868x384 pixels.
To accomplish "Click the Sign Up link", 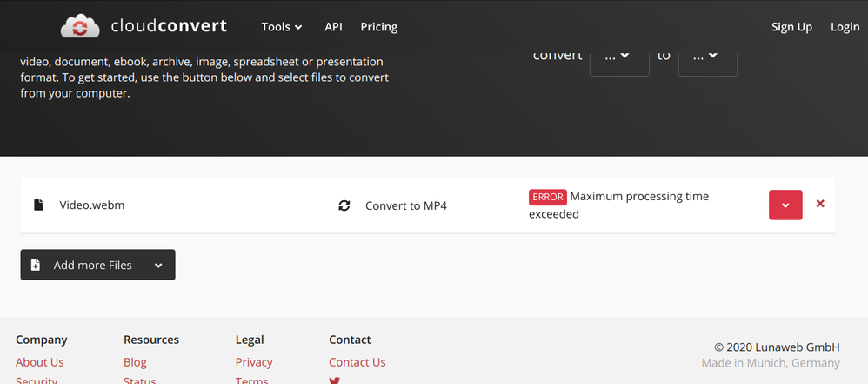I will (791, 27).
